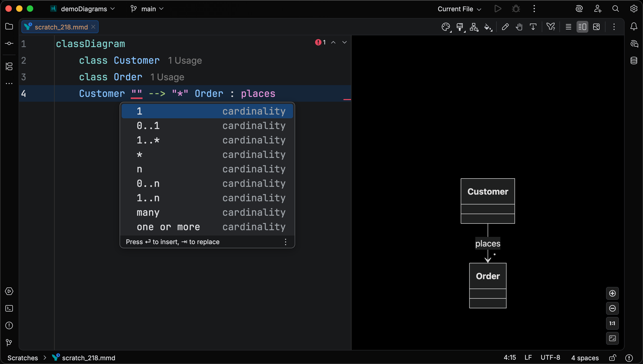Reset preview zoom to 1:1
643x364 pixels.
(612, 323)
